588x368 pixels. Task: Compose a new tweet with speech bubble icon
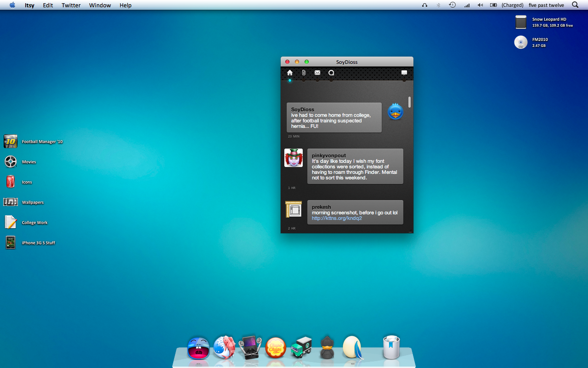click(404, 73)
